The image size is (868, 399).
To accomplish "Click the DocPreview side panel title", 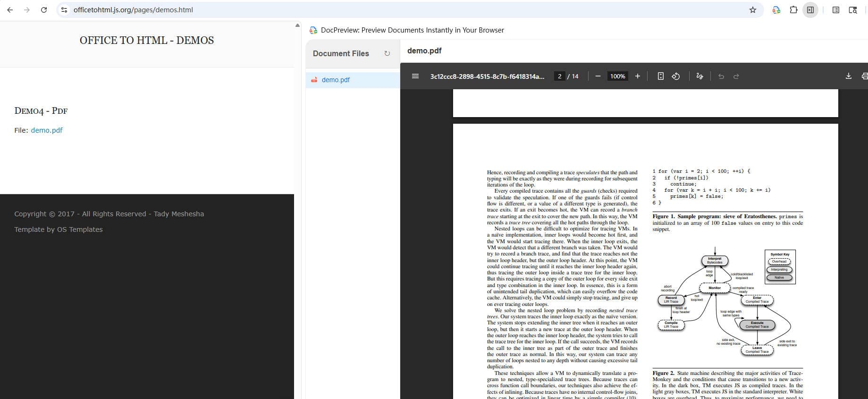I will click(x=412, y=30).
